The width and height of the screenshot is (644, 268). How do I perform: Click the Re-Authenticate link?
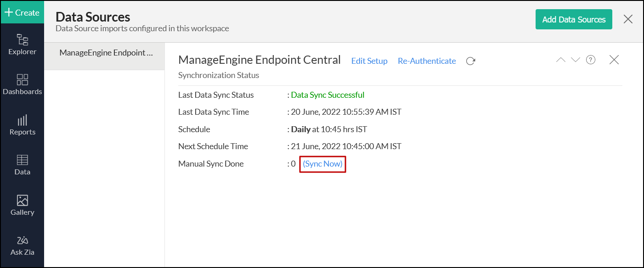(x=427, y=61)
